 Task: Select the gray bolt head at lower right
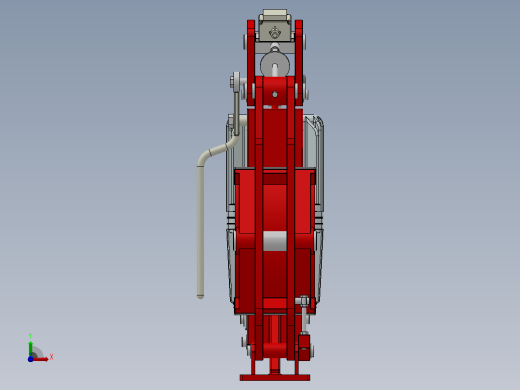point(303,301)
